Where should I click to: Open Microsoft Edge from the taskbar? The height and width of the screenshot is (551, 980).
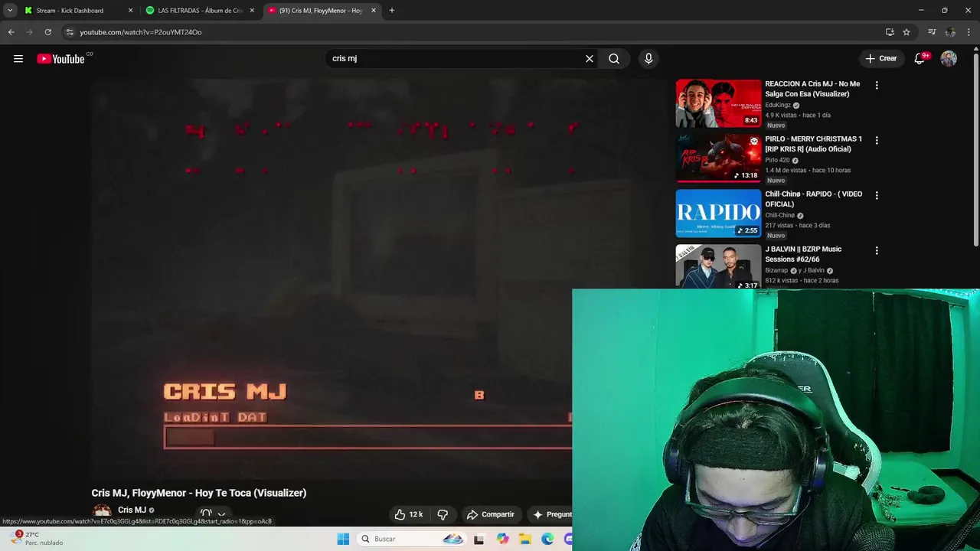(547, 539)
